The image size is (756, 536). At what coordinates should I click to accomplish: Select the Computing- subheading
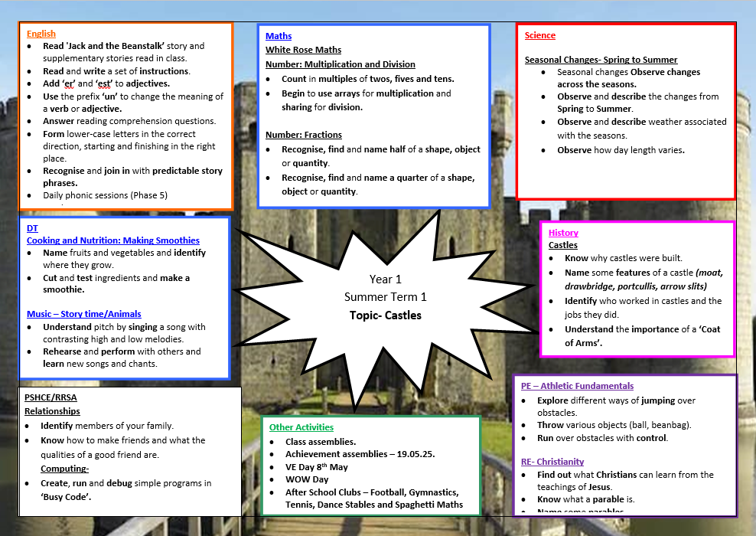point(64,469)
